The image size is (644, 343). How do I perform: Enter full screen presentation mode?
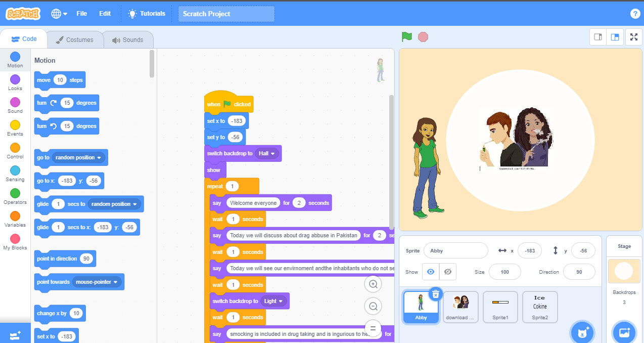634,36
